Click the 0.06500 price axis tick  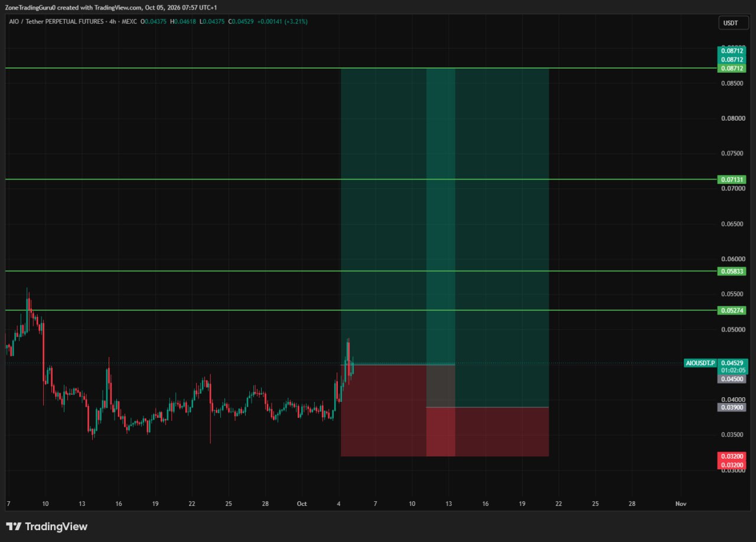click(x=732, y=224)
